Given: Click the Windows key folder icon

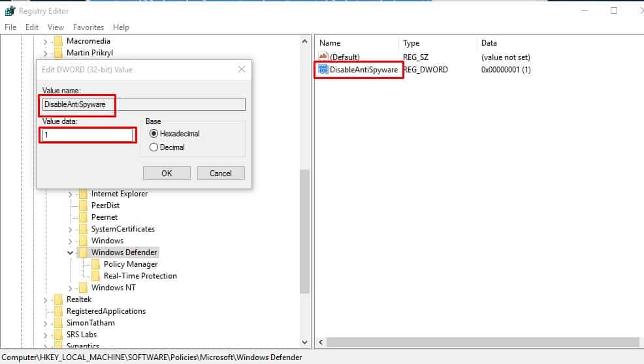Looking at the screenshot, I should point(83,241).
